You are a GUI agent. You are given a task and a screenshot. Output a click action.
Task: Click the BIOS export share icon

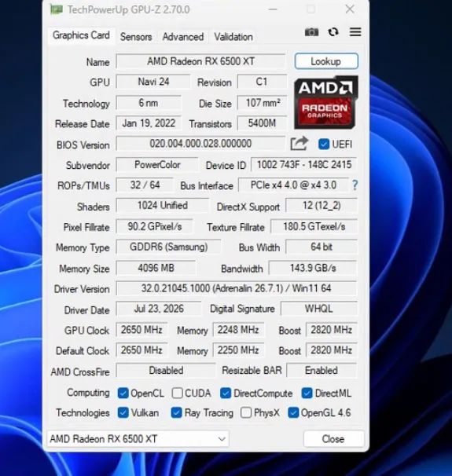299,144
